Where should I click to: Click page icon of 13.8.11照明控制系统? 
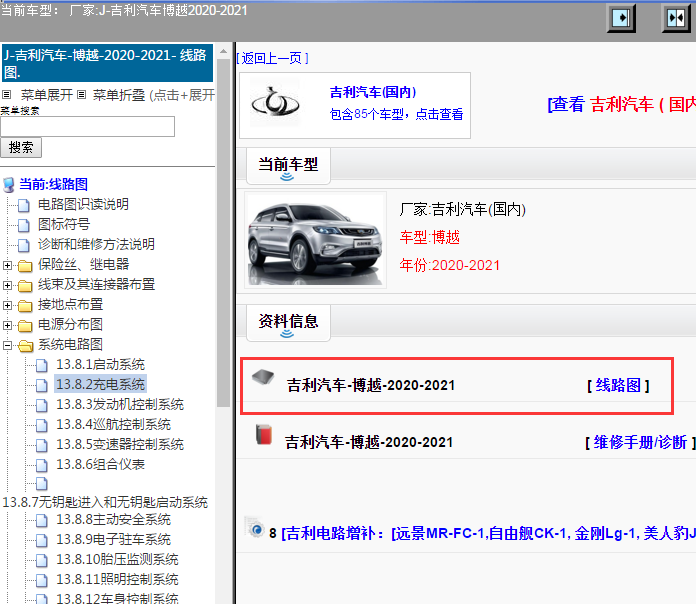[42, 580]
